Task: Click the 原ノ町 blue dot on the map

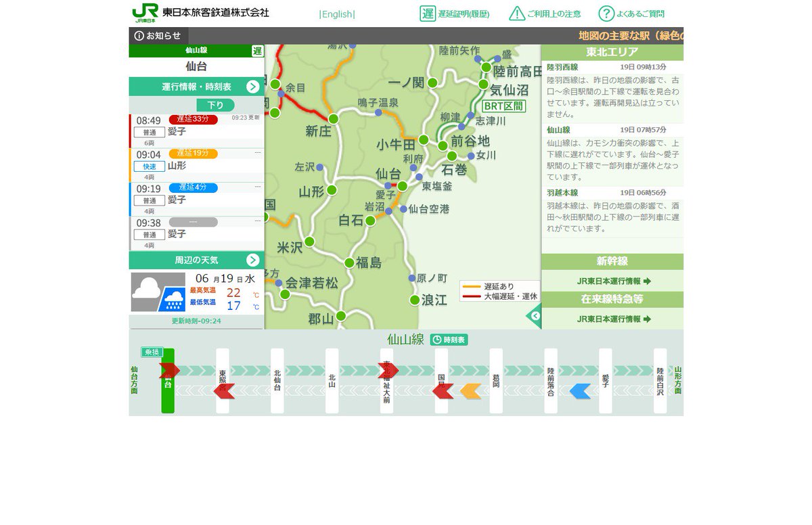Action: [x=412, y=278]
